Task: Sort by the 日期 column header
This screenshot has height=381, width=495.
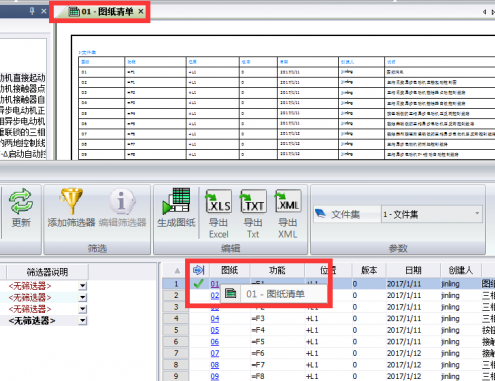Action: pyautogui.click(x=413, y=270)
